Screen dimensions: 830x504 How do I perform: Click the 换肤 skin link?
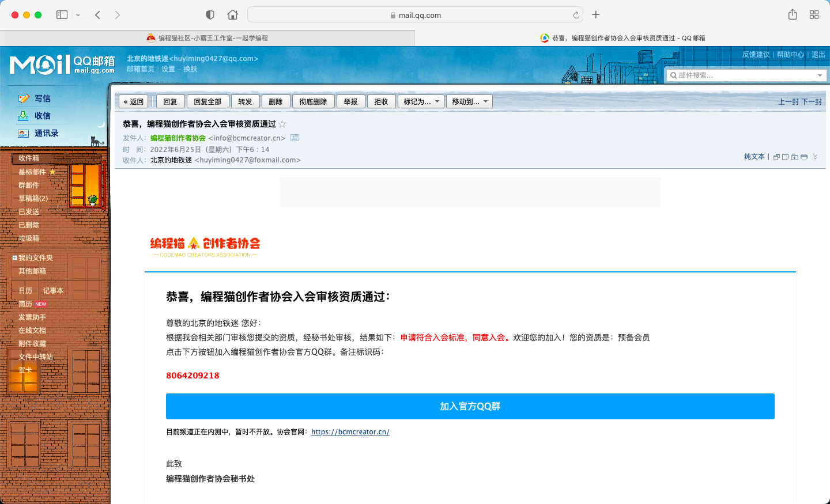click(x=190, y=69)
